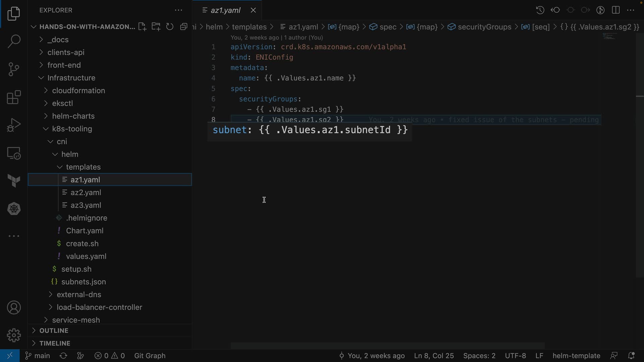Image resolution: width=644 pixels, height=362 pixels.
Task: Open Run and Debug view
Action: coord(14,125)
